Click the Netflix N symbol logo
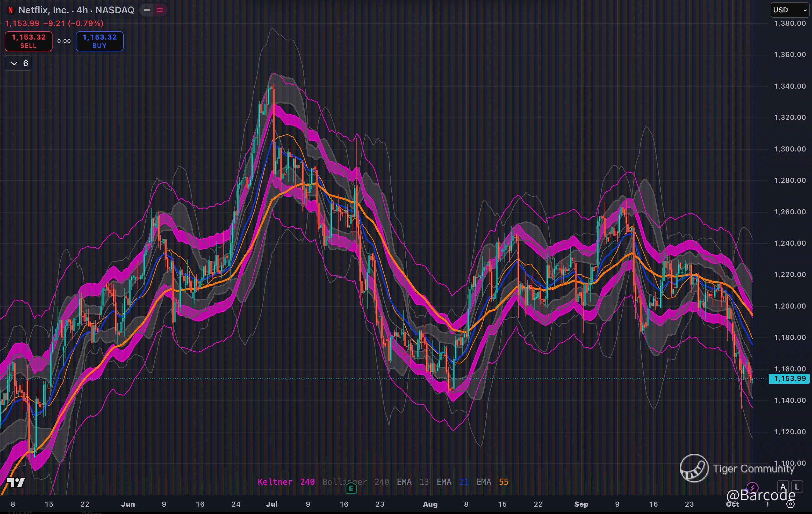 (x=10, y=10)
